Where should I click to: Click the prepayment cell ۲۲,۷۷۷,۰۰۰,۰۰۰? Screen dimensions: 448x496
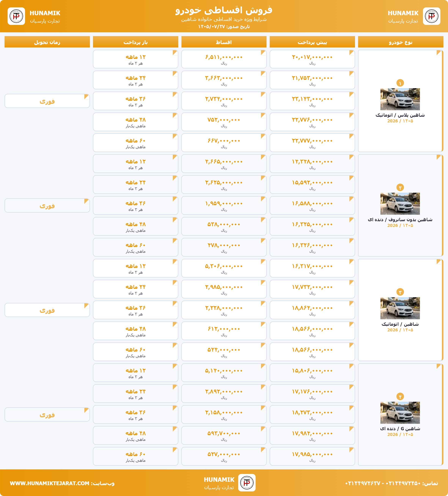[312, 143]
